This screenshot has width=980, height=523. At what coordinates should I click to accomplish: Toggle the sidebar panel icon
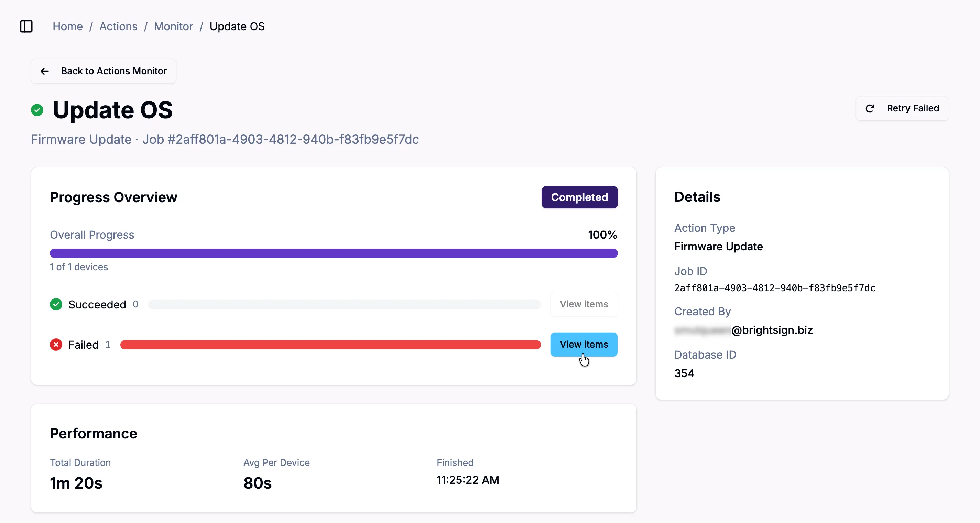(26, 26)
